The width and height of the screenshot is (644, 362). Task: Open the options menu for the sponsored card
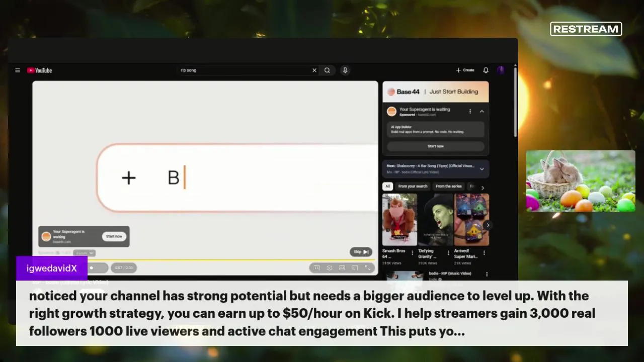point(470,111)
